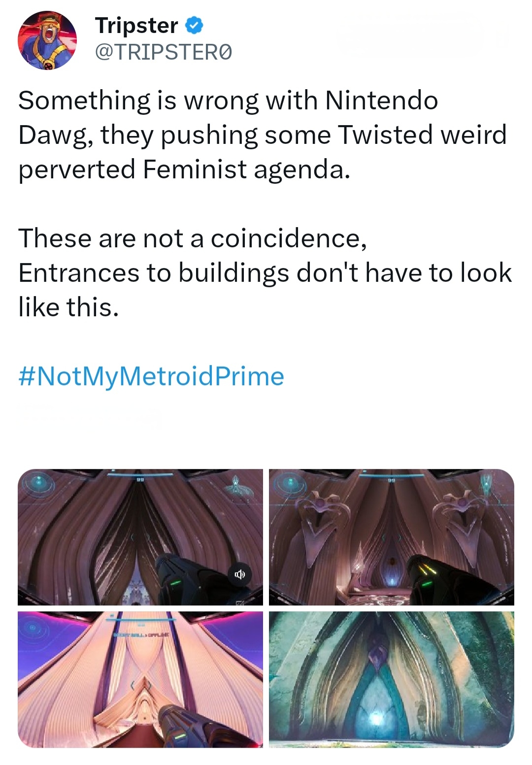The image size is (532, 765).
Task: Click the 99 energy bar in first screenshot
Action: (140, 475)
